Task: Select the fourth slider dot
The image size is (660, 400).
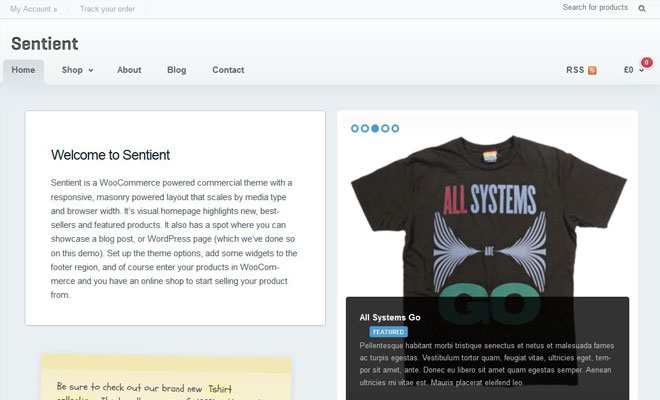Action: click(x=385, y=129)
